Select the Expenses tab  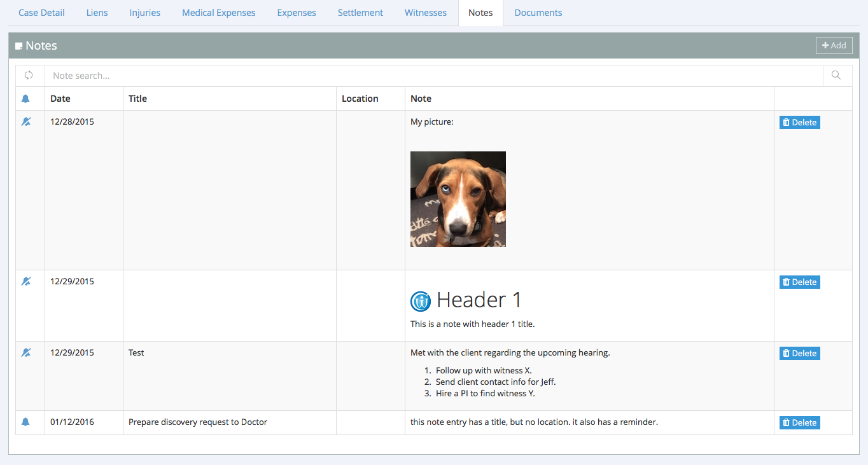[297, 13]
